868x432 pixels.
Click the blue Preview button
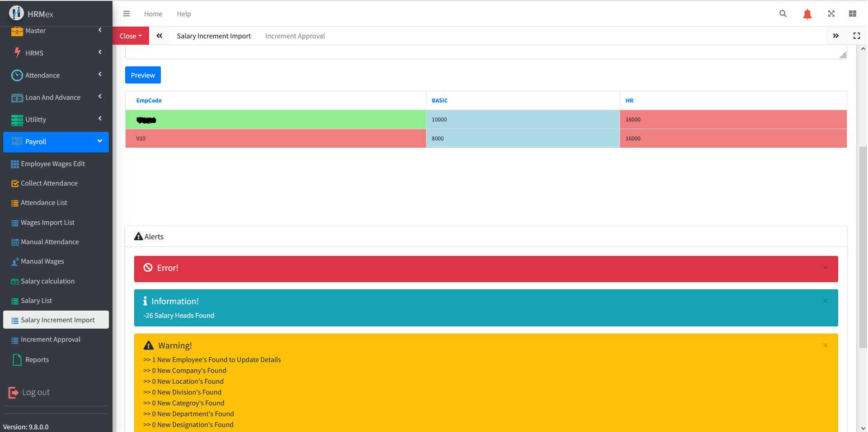pos(143,75)
